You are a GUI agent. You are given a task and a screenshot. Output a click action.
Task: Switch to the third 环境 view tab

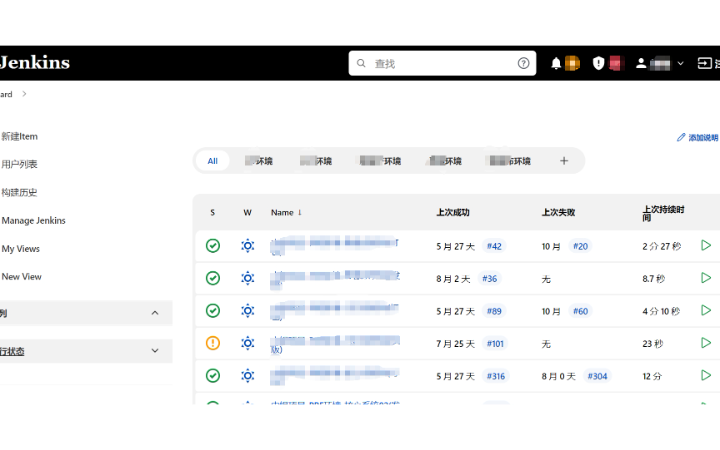coord(380,161)
